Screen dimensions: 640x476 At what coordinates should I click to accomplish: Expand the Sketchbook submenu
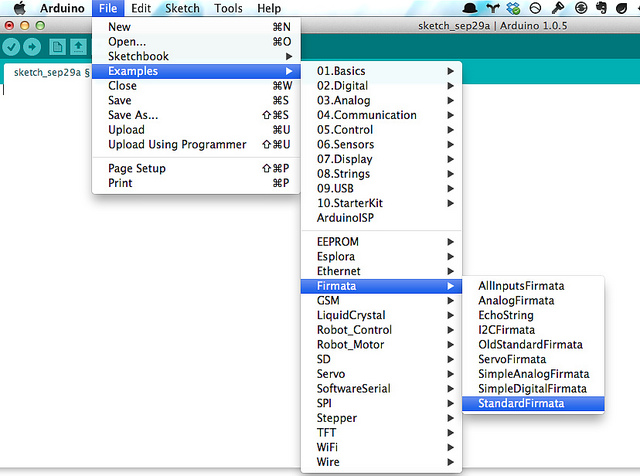click(197, 56)
